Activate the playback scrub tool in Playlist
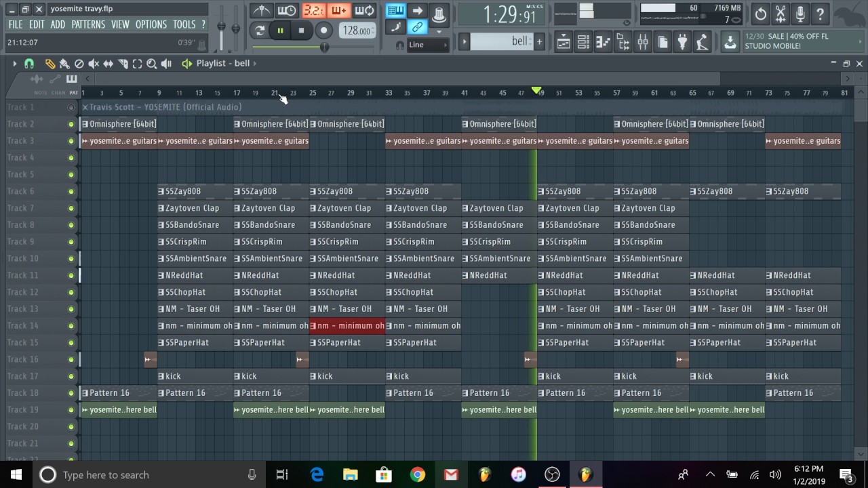 167,63
